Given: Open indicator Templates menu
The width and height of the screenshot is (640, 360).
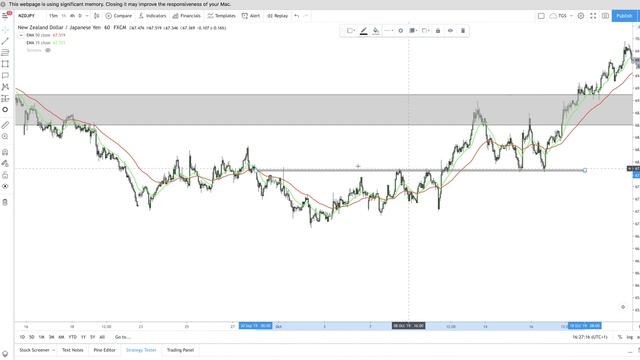Looking at the screenshot, I should click(222, 16).
